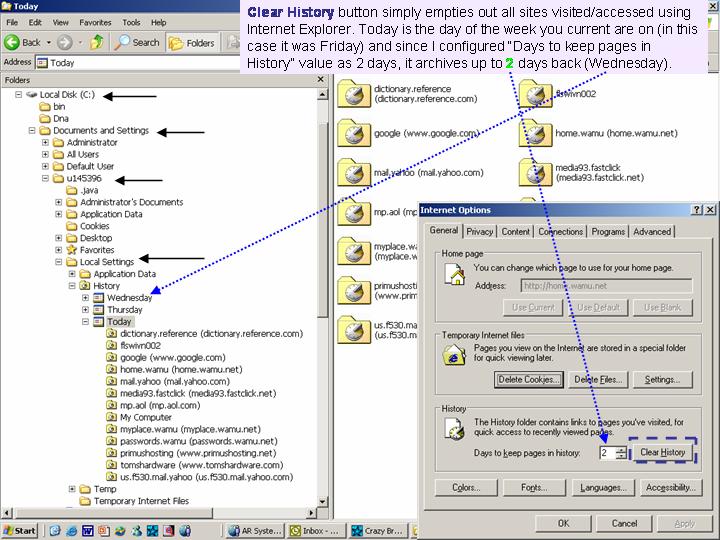Open the primushosting folder icon in right pane
The width and height of the screenshot is (720, 540).
354,291
